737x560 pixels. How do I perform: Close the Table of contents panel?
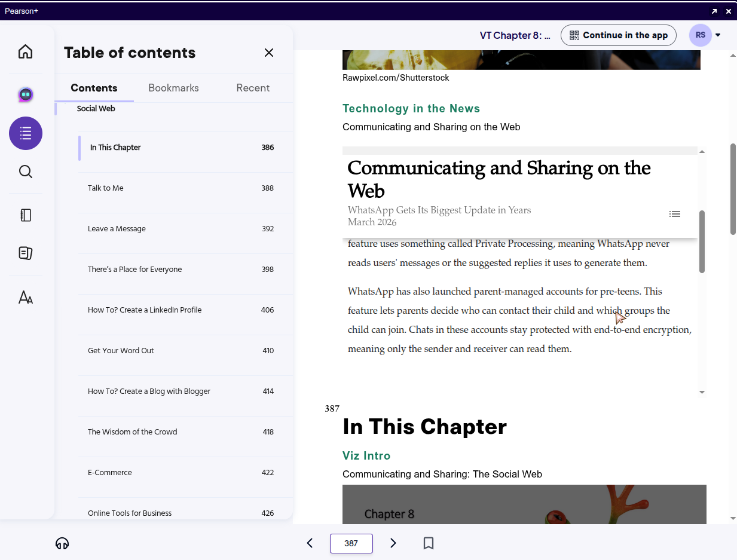tap(269, 53)
